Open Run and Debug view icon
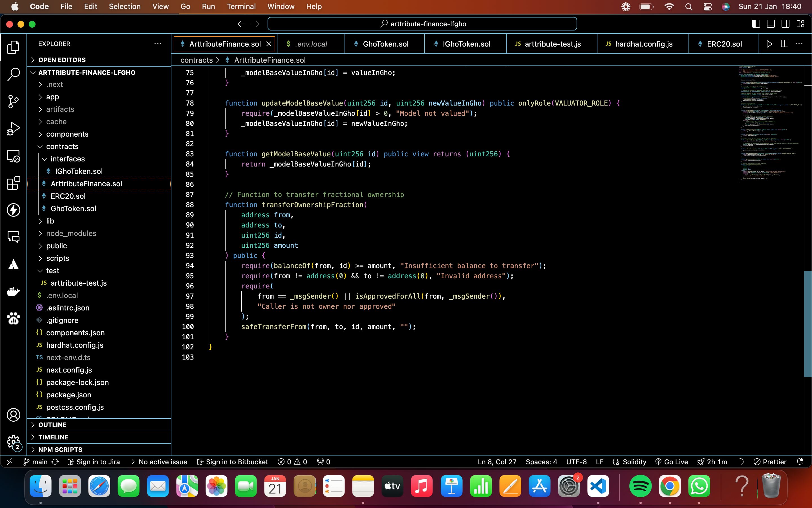Image resolution: width=812 pixels, height=508 pixels. [14, 129]
